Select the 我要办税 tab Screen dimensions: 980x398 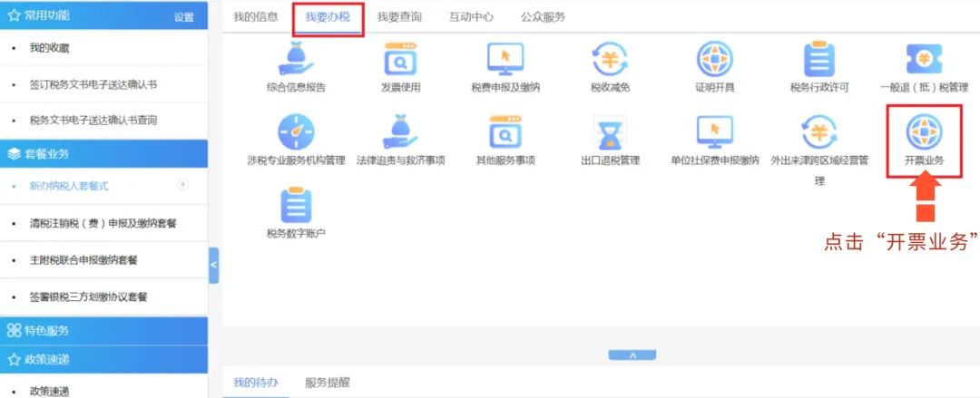(328, 17)
